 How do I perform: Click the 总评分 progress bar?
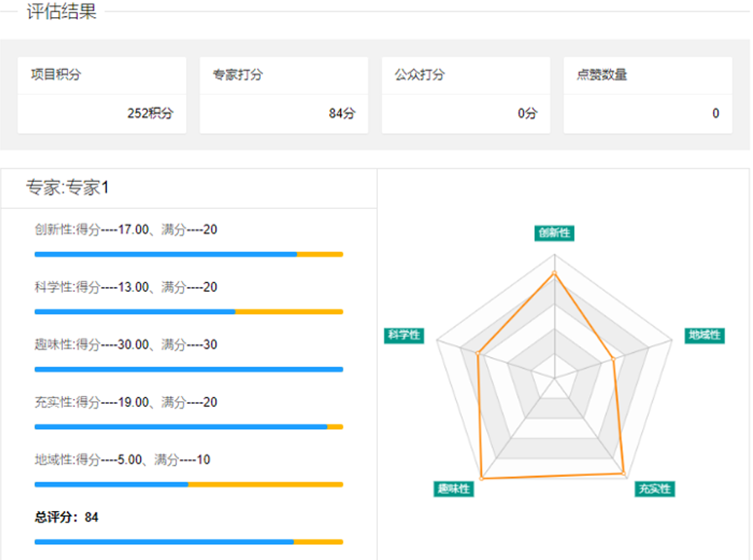tap(189, 542)
